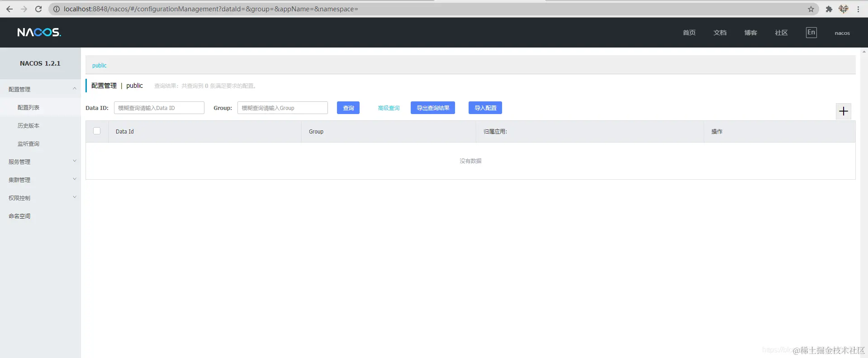Create new configuration with the plus icon
Viewport: 868px width, 358px height.
[844, 111]
